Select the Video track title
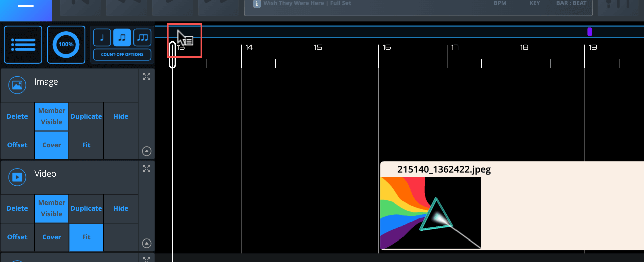644x262 pixels. click(45, 174)
